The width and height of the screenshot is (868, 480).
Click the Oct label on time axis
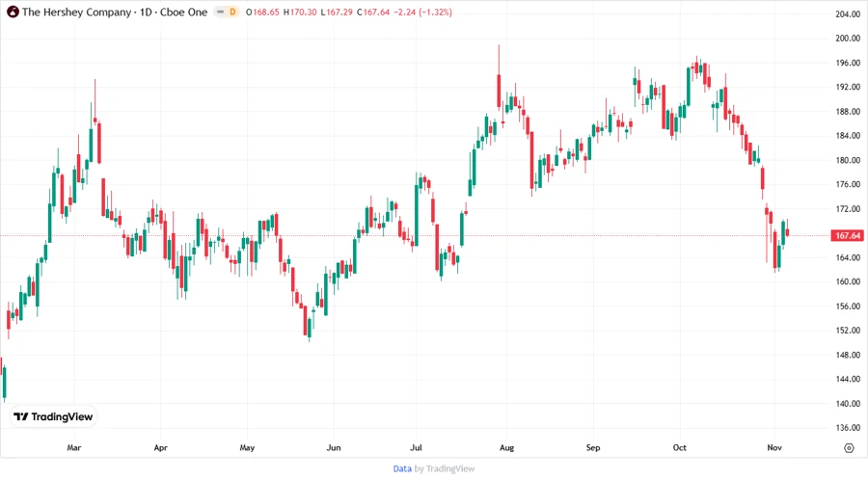679,447
